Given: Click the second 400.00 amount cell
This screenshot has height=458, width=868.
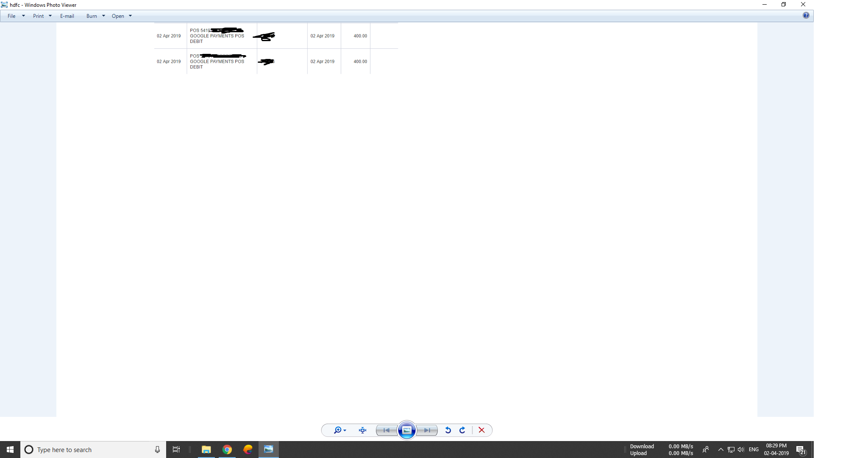Looking at the screenshot, I should pyautogui.click(x=356, y=61).
